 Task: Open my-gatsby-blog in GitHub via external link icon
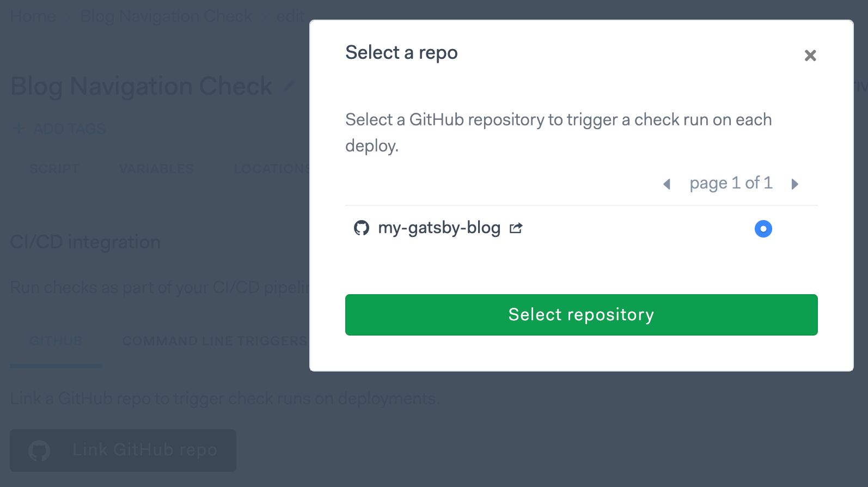click(516, 228)
